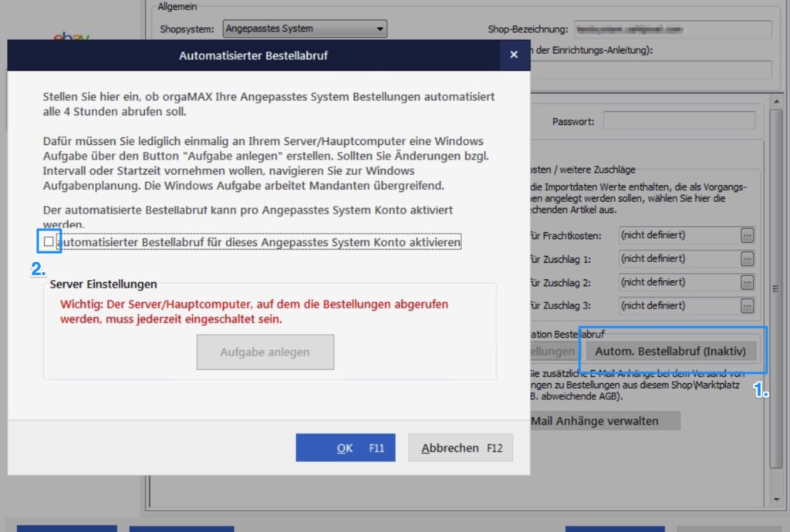Click scrollbar down arrow in settings panel
This screenshot has width=790, height=532.
776,500
